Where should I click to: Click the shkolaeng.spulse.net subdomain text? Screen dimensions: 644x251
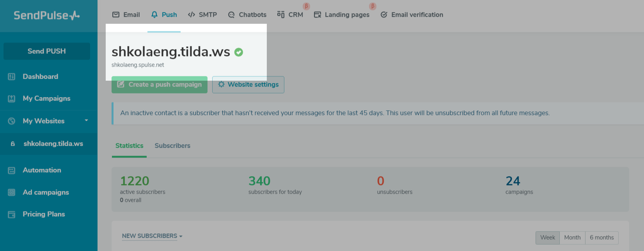click(138, 65)
